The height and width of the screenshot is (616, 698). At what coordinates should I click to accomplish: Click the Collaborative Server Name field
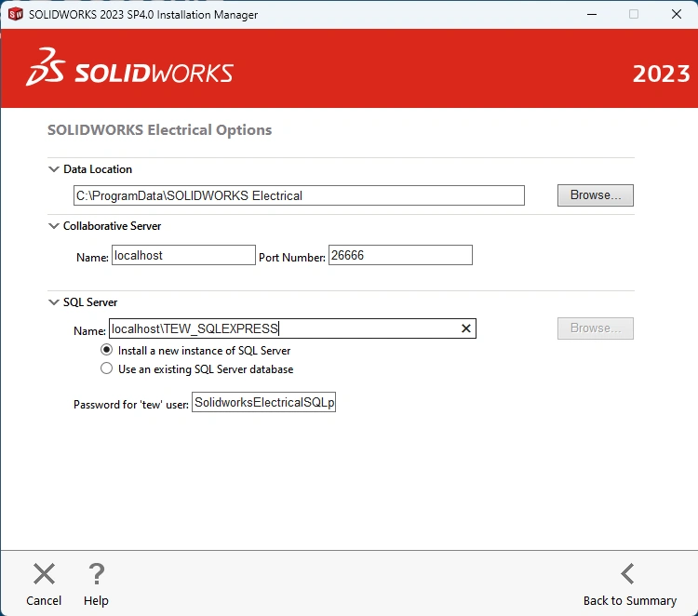[x=183, y=255]
